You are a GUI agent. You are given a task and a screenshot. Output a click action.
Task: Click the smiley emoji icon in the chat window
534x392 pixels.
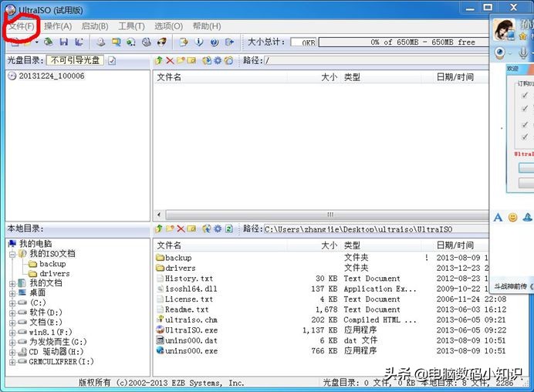coord(512,218)
